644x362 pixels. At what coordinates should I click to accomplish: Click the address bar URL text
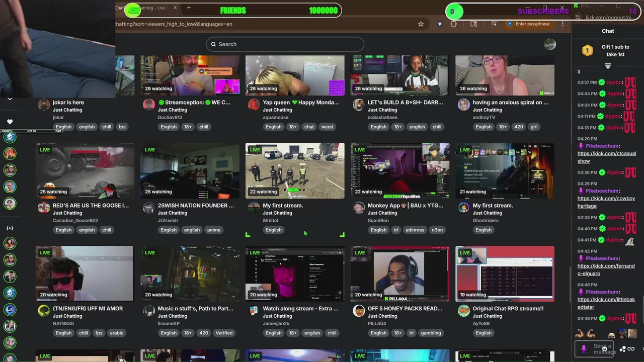click(174, 24)
